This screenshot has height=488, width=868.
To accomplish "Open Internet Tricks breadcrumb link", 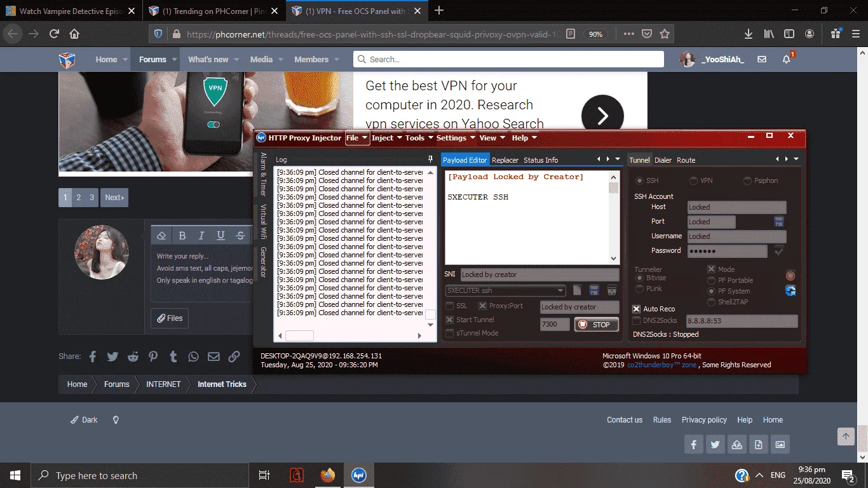I will [x=222, y=384].
